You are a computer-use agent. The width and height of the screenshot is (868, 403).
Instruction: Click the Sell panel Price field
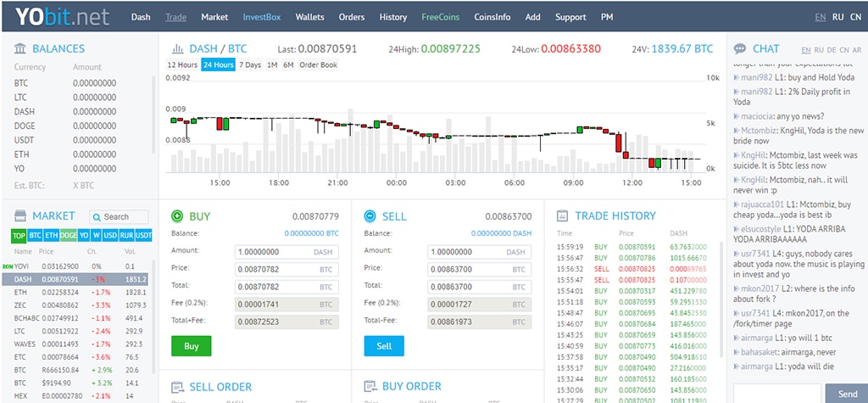tap(480, 270)
